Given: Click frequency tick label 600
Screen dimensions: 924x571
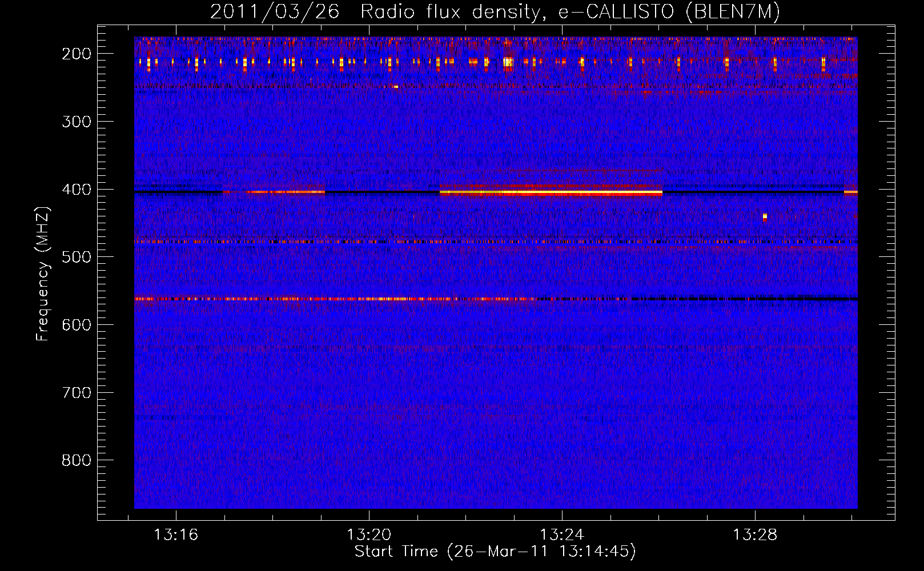Looking at the screenshot, I should pos(77,325).
